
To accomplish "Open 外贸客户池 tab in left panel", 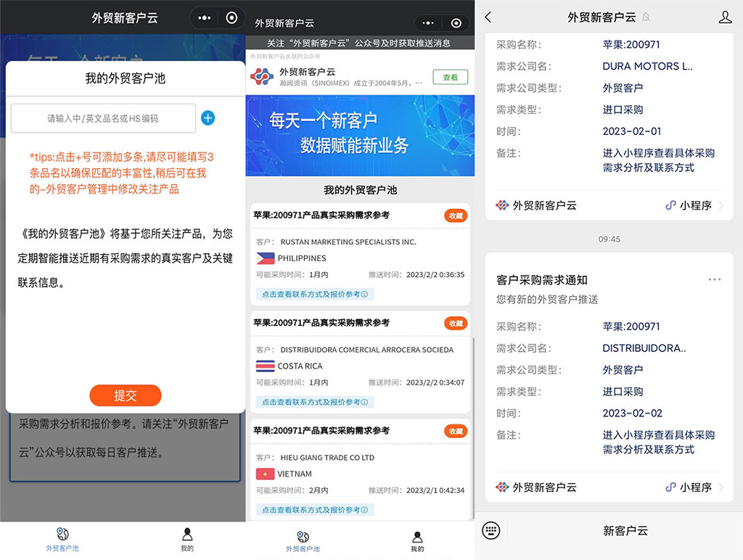I will click(62, 540).
